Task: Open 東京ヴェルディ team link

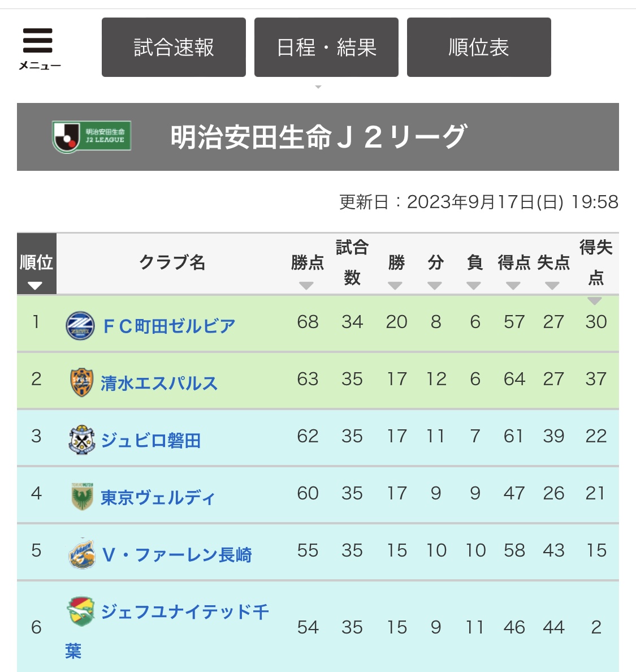Action: tap(158, 497)
